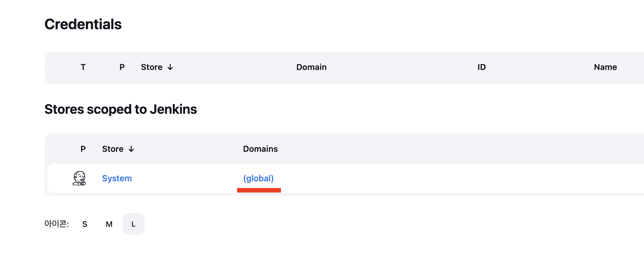Sort Stores table by Store header text
The width and height of the screenshot is (644, 264).
point(113,149)
